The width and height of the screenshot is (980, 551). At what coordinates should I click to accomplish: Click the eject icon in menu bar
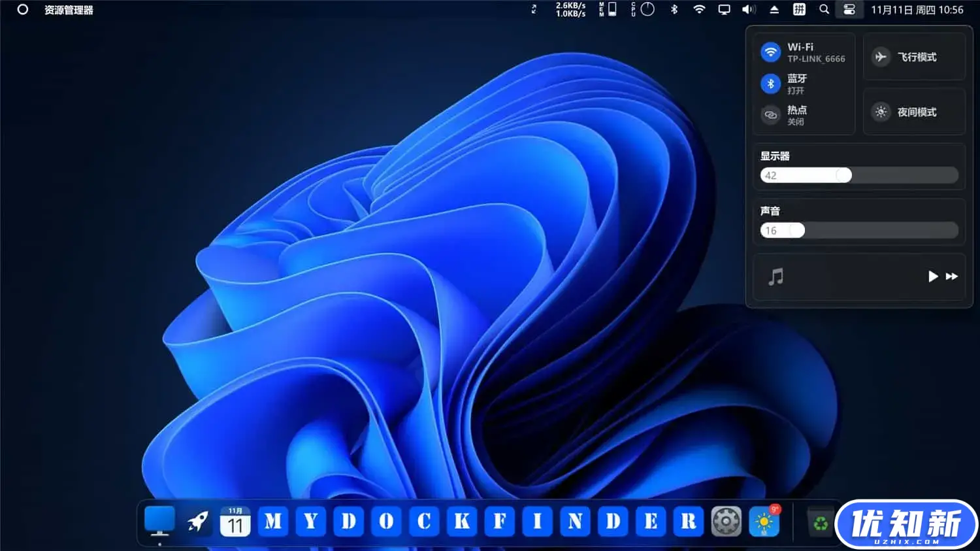[774, 10]
